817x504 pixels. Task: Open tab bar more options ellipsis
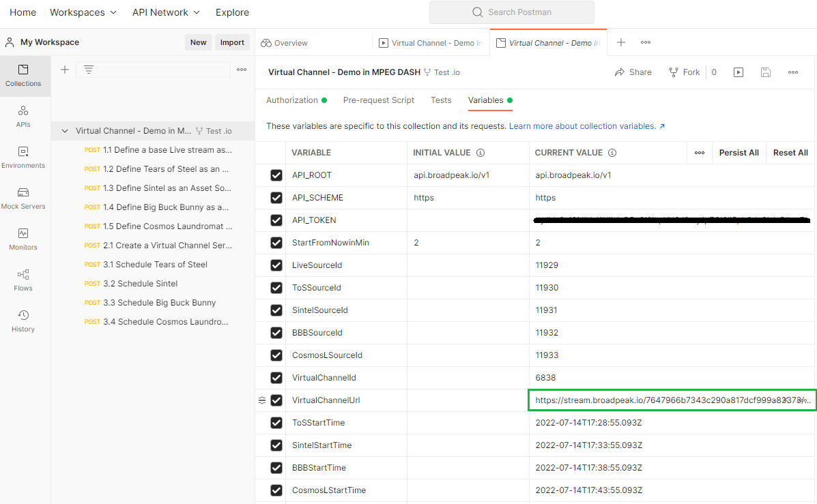point(646,42)
